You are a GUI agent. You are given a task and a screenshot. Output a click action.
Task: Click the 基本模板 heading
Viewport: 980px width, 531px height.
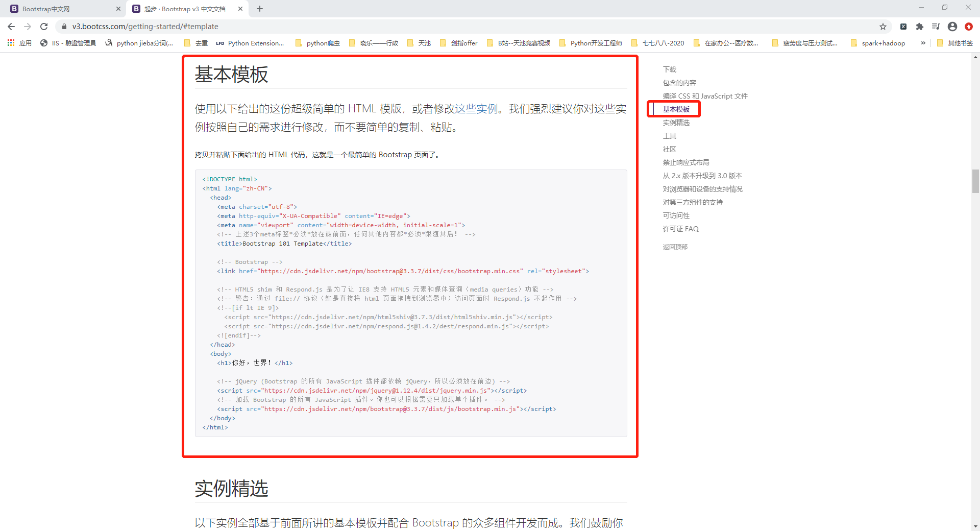(x=231, y=75)
